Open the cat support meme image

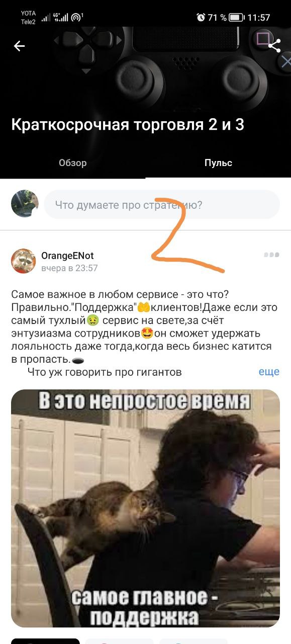point(145,508)
